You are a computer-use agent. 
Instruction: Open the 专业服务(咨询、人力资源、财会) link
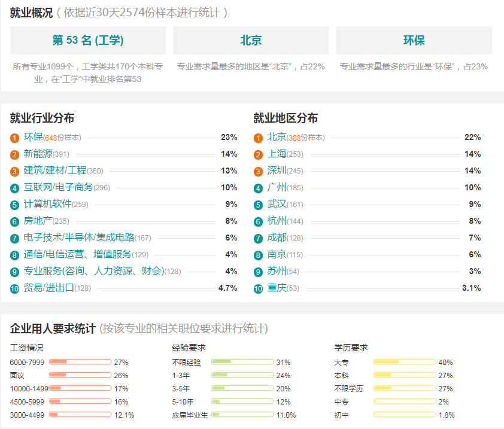click(x=94, y=271)
